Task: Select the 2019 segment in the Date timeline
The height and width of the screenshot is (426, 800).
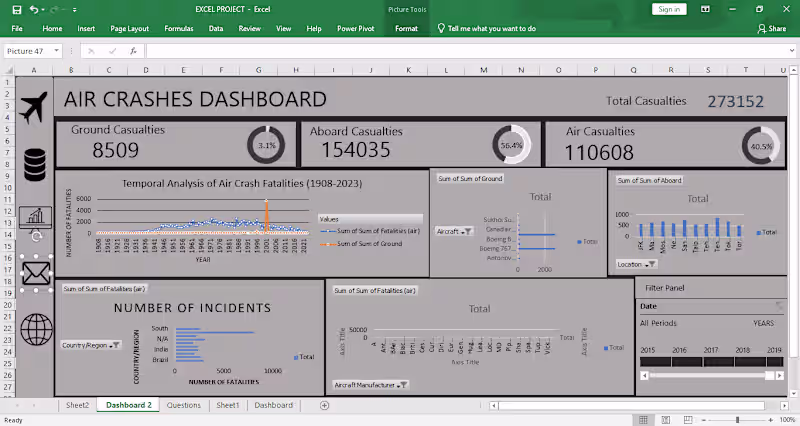Action: [x=774, y=362]
